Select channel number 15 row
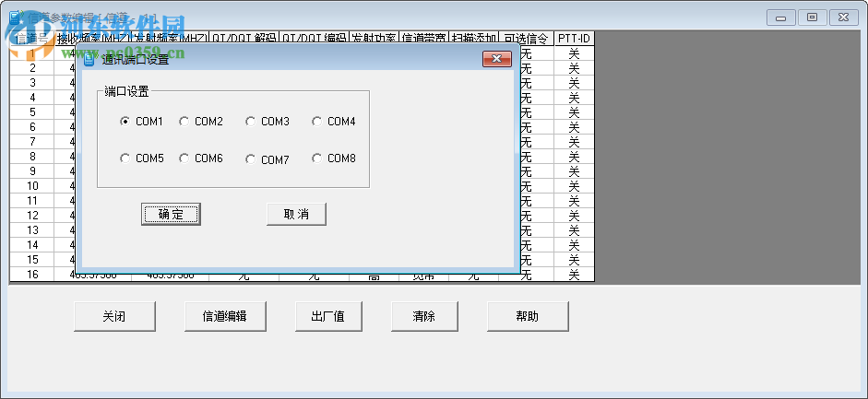The width and height of the screenshot is (868, 399). [x=32, y=259]
